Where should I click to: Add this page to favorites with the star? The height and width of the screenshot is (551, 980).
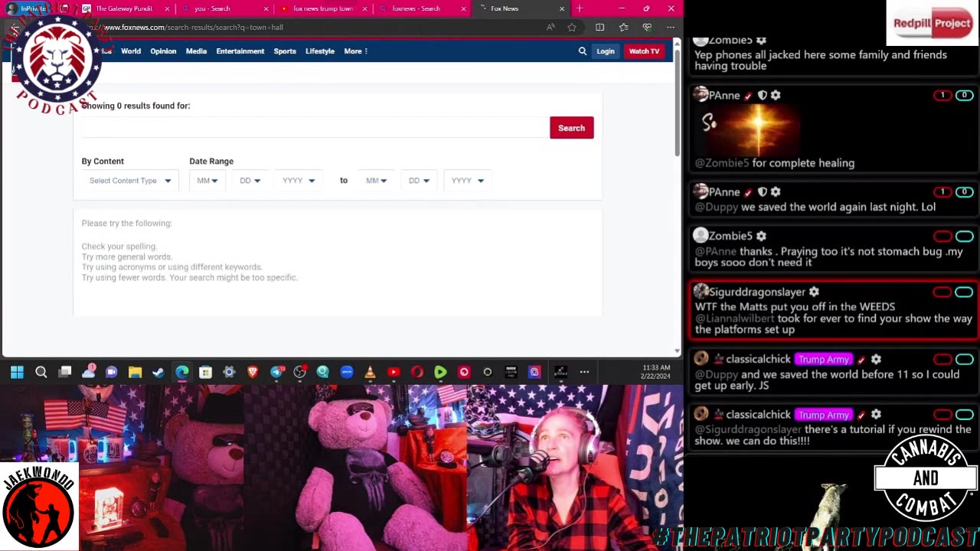click(572, 28)
